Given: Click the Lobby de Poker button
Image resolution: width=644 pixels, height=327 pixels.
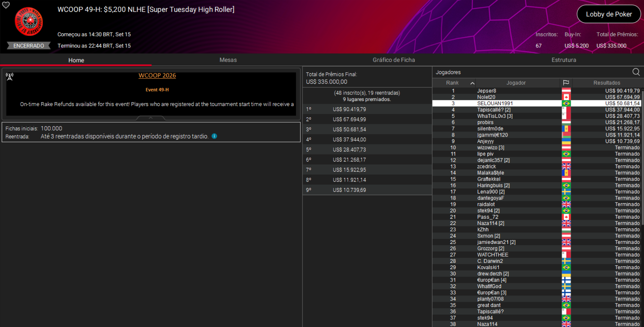Looking at the screenshot, I should (x=609, y=14).
